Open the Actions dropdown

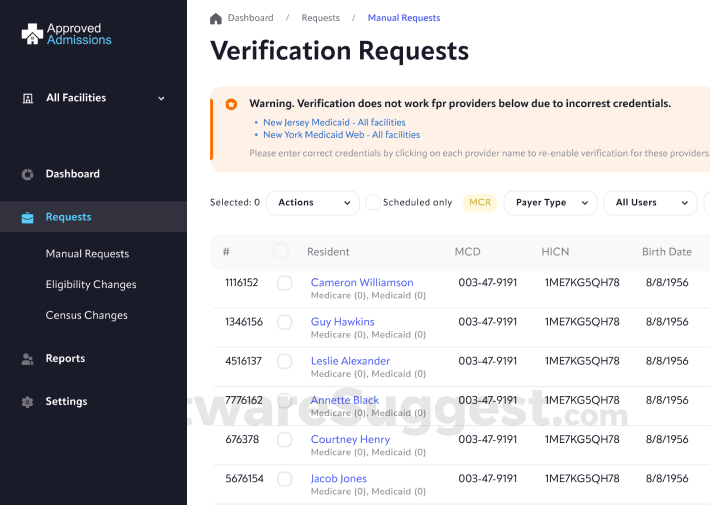pyautogui.click(x=312, y=203)
